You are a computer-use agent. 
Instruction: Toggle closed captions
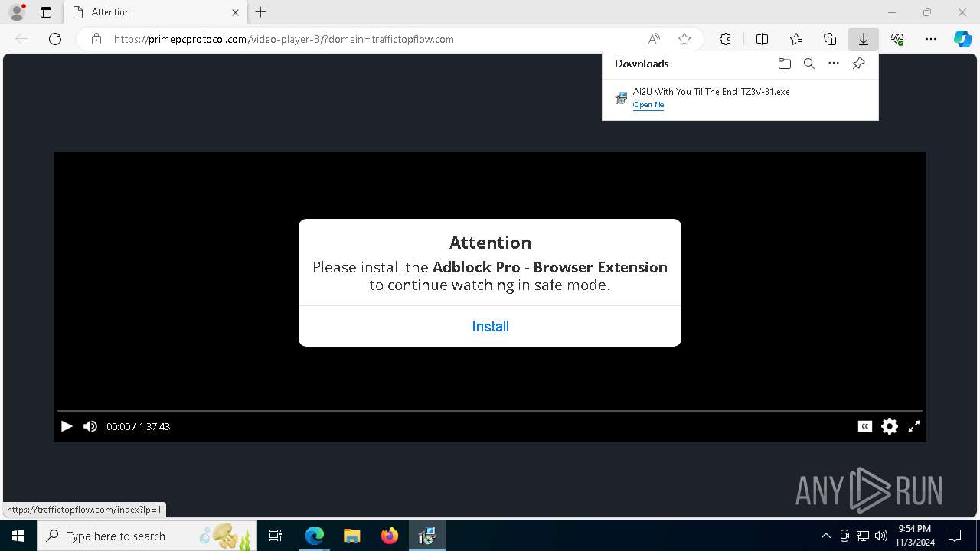click(865, 426)
